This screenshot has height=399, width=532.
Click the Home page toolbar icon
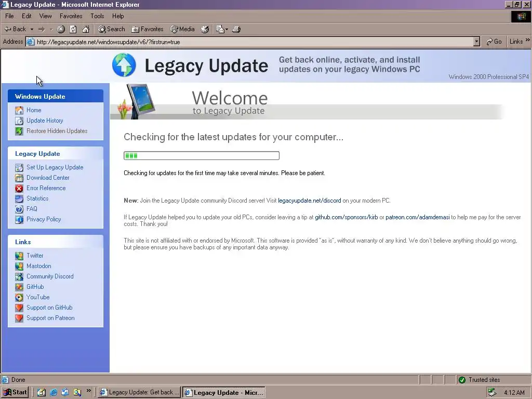pyautogui.click(x=86, y=29)
